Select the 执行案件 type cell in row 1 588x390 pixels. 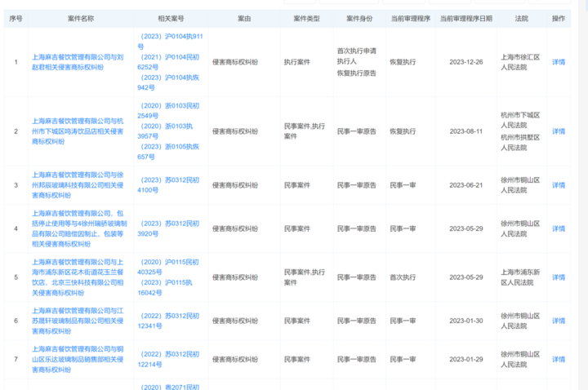tap(297, 62)
